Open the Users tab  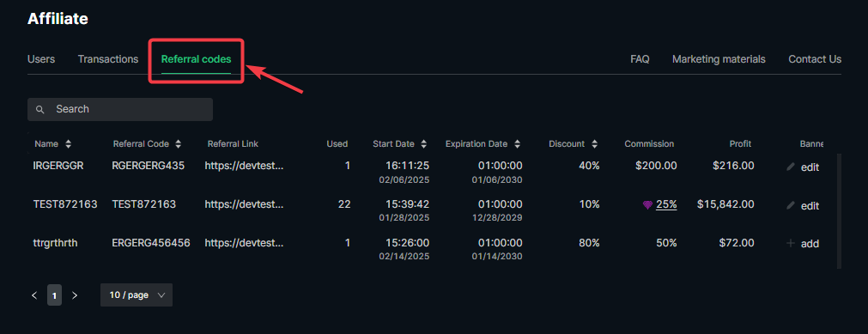pyautogui.click(x=41, y=59)
